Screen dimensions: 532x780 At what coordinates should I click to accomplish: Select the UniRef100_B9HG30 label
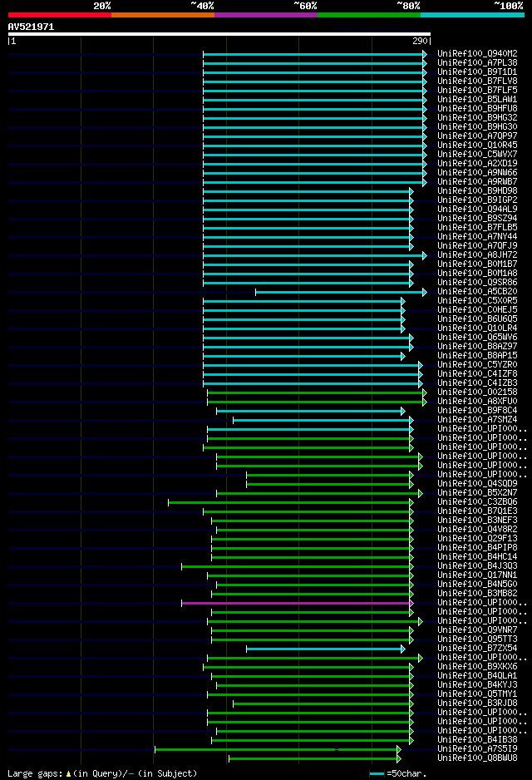click(x=477, y=127)
